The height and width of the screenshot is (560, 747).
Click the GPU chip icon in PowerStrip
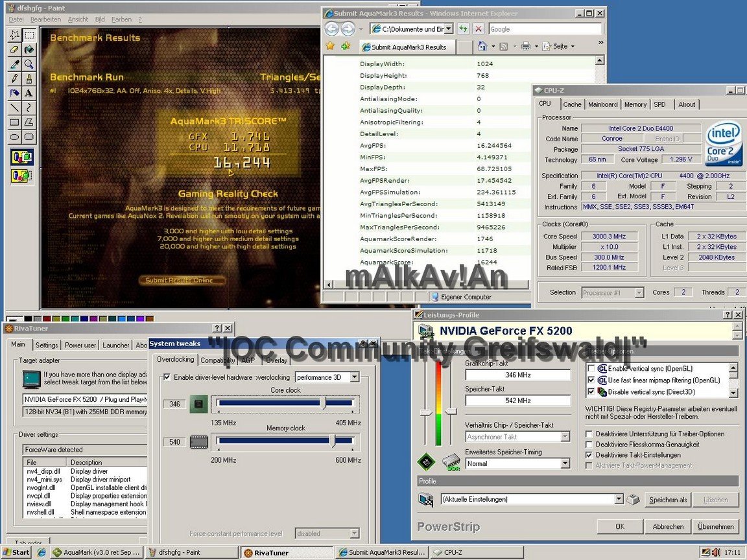426,461
